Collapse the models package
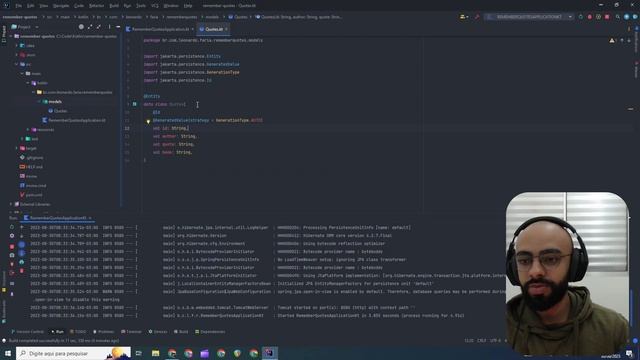640x360 pixels. [39, 102]
